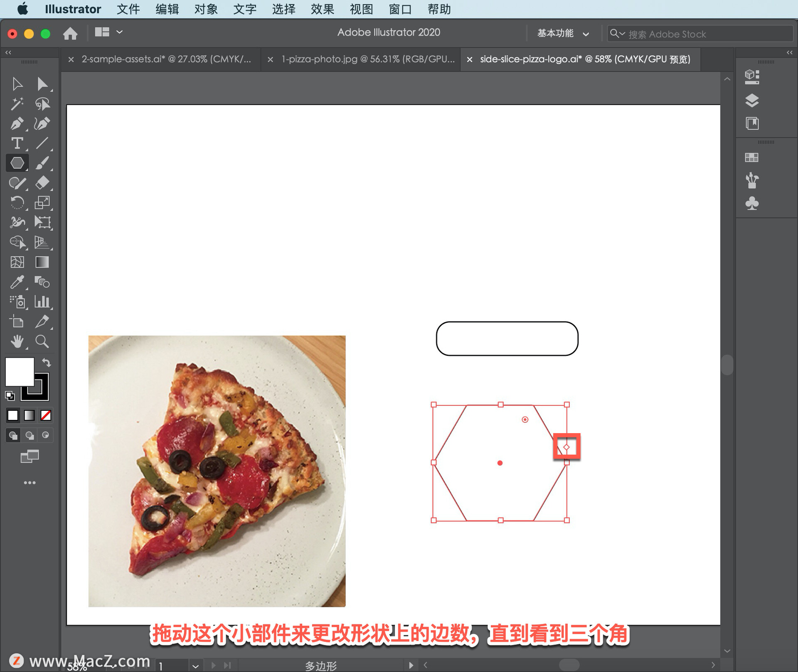
Task: Switch to 2-sample-assets.ai tab
Action: pos(166,59)
